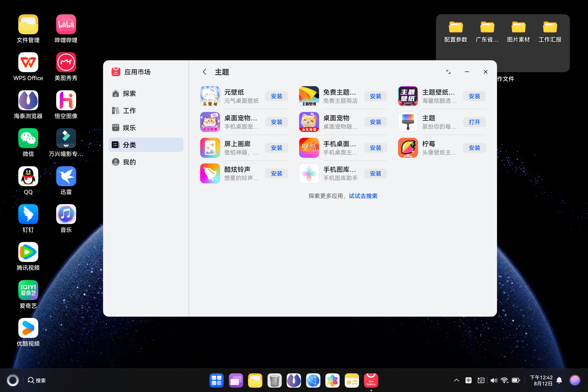Open the volume control in system tray

tap(494, 381)
